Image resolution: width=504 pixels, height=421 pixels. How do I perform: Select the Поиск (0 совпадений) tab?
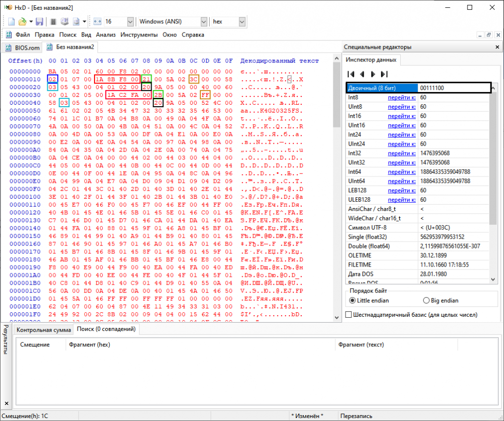click(x=106, y=329)
